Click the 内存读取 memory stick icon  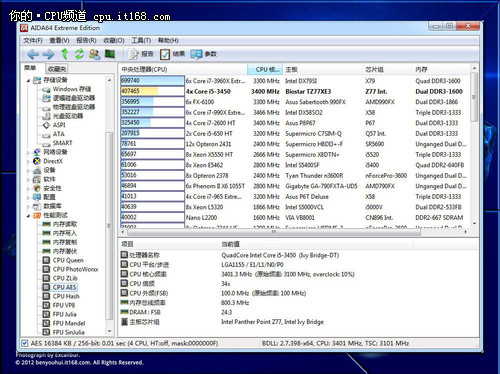[x=46, y=224]
